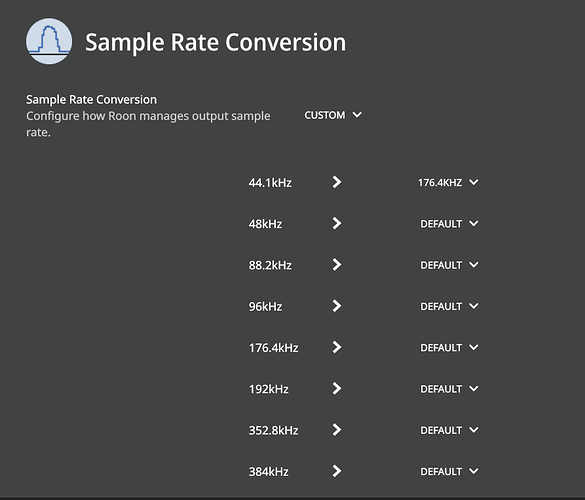Open the DEFAULT dropdown for 88.2kHz
This screenshot has height=500, width=585.
(x=449, y=265)
